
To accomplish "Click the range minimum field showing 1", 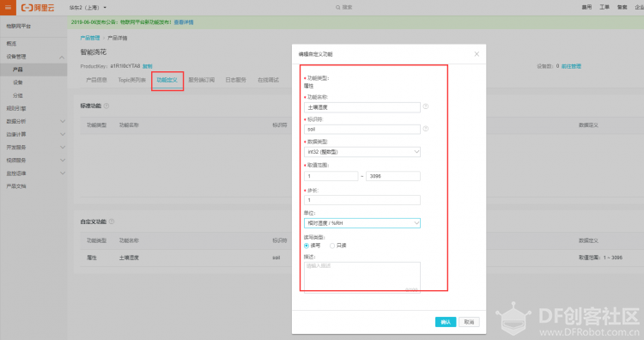I will click(331, 176).
